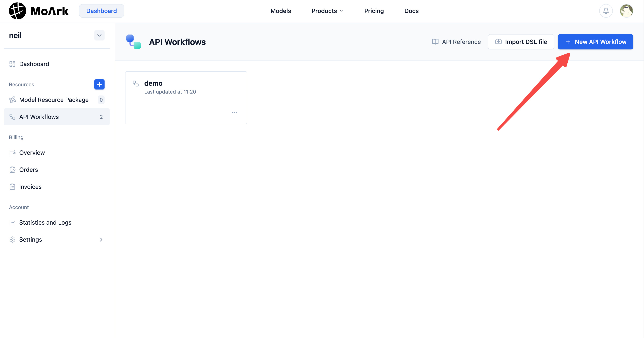
Task: Click the Invoices clipboard icon
Action: (x=12, y=186)
